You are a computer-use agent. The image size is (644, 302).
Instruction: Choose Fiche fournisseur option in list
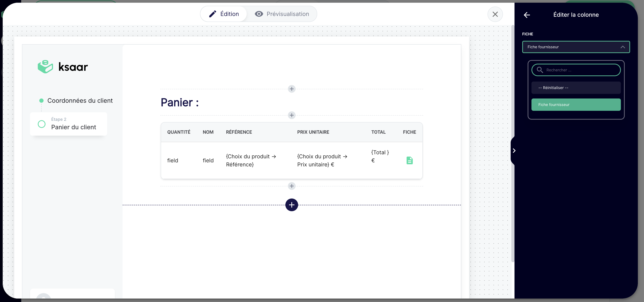[x=576, y=105]
